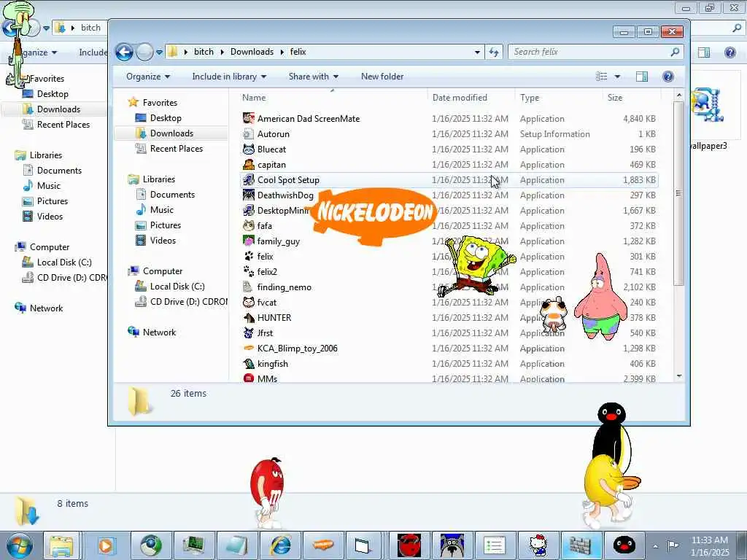Select the kingfish application icon

coord(248,364)
